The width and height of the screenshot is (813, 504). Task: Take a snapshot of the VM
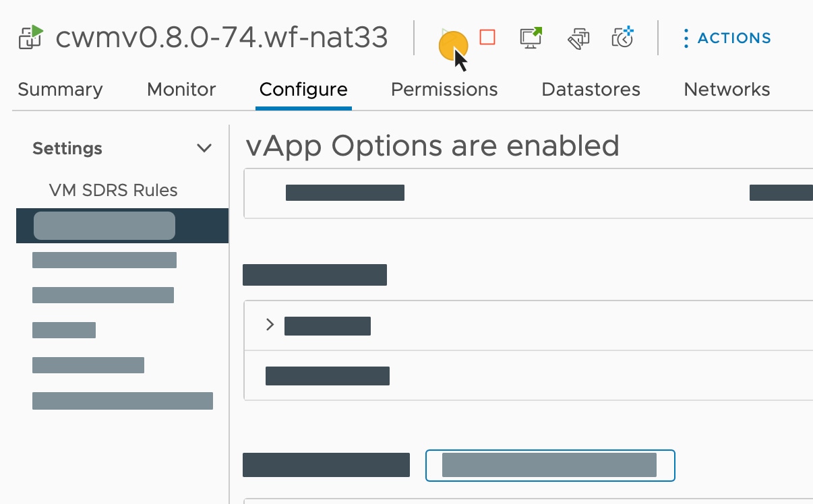622,38
